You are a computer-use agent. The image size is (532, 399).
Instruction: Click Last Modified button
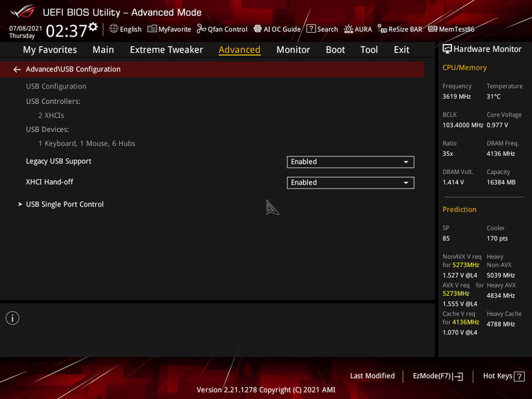click(x=372, y=376)
